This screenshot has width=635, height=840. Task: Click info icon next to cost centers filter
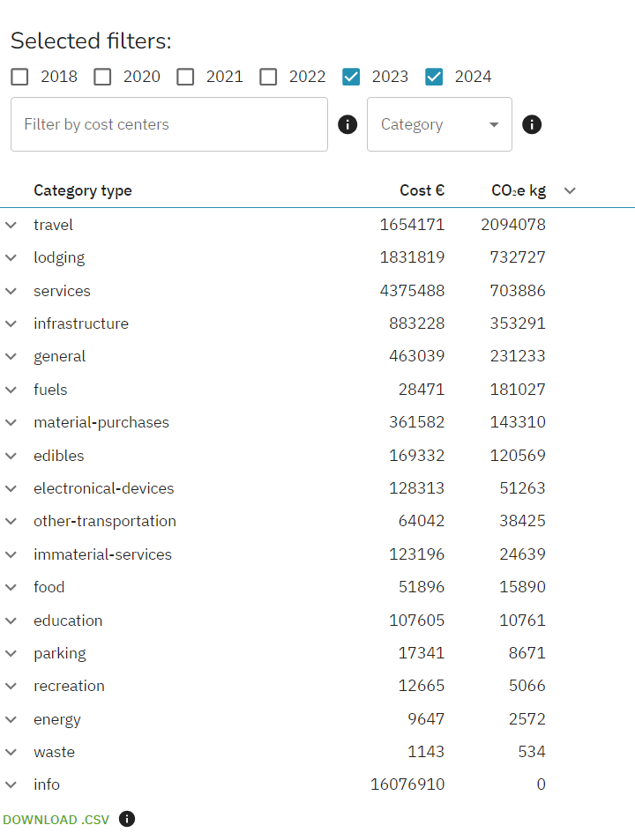tap(347, 125)
